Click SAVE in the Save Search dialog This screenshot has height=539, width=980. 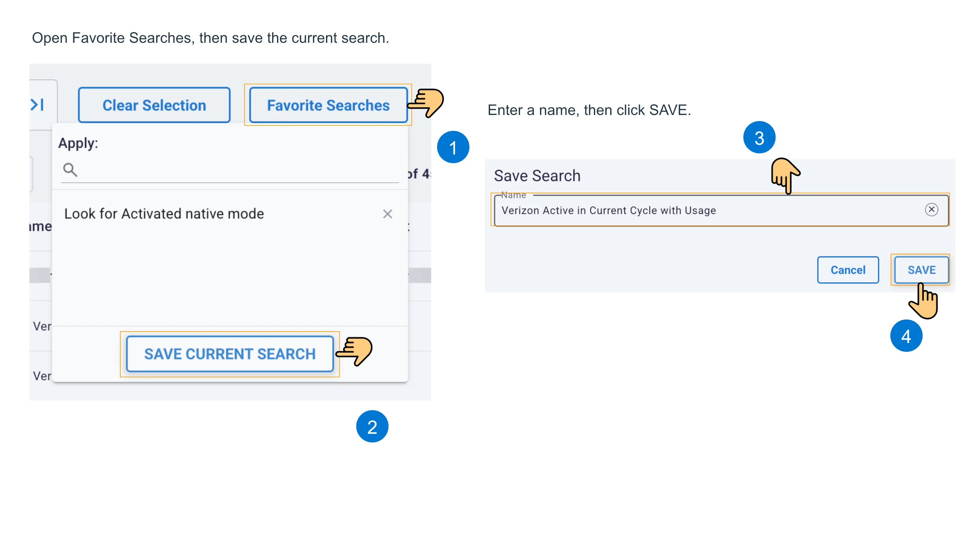922,270
